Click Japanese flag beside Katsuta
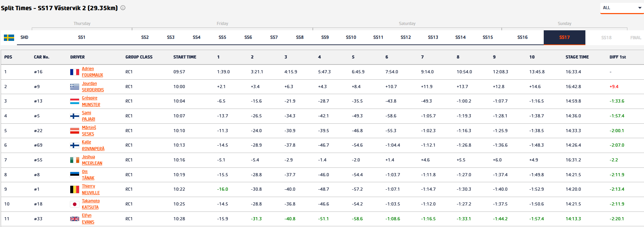The image size is (644, 227). coord(74,204)
